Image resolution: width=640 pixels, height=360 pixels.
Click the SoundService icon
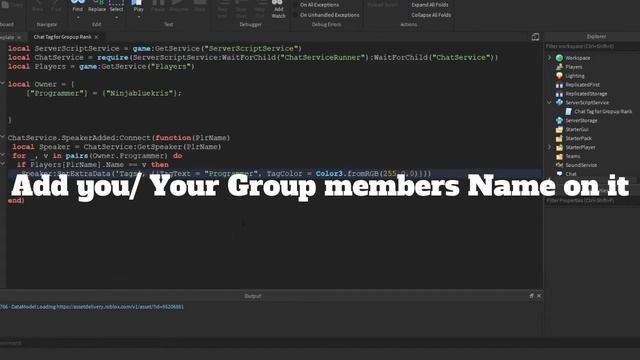point(559,165)
